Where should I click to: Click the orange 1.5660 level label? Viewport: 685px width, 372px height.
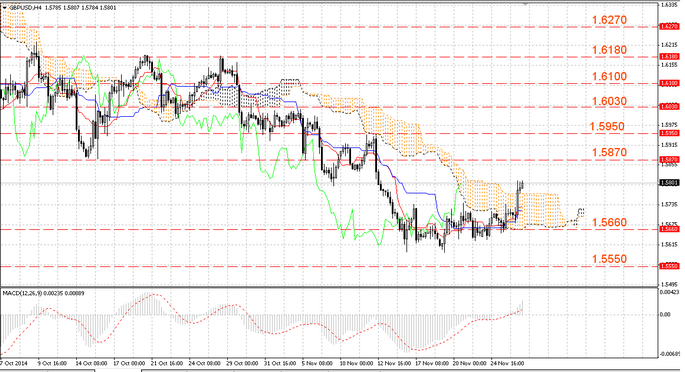coord(609,223)
